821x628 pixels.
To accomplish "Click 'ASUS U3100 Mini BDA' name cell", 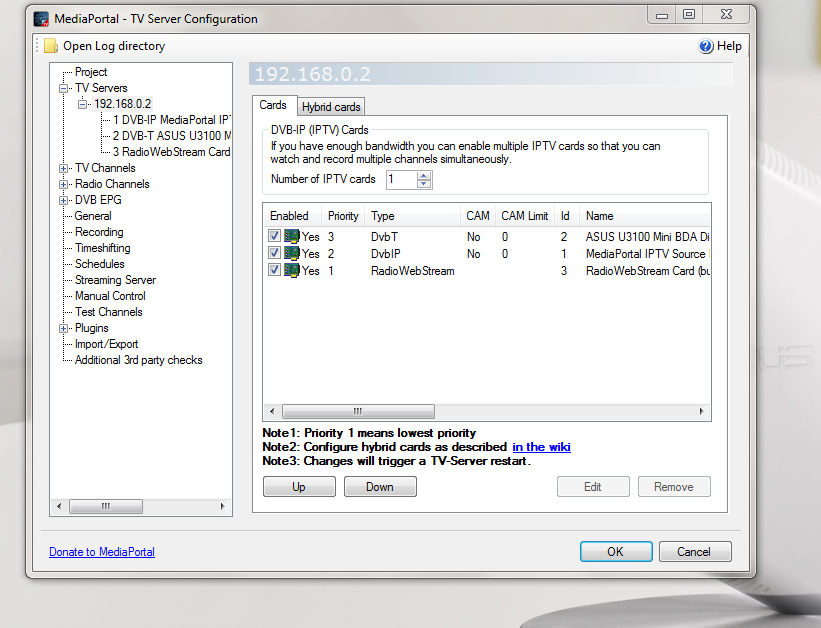I will point(647,237).
